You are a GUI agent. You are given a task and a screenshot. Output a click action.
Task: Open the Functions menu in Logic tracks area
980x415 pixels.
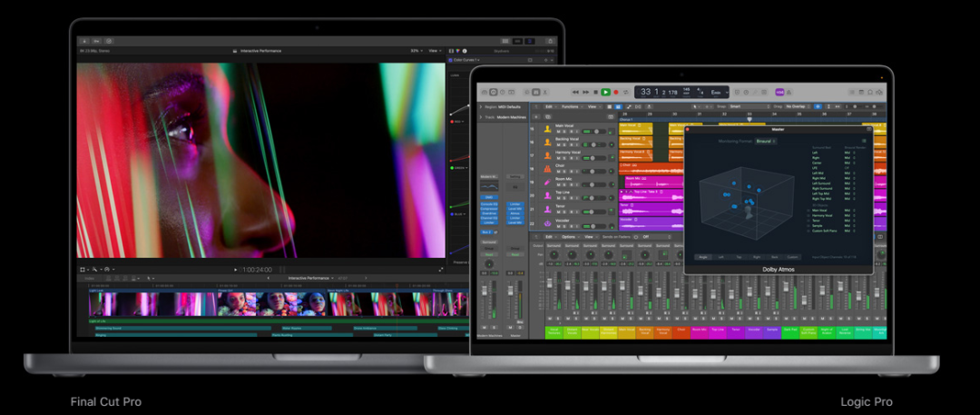pos(571,106)
